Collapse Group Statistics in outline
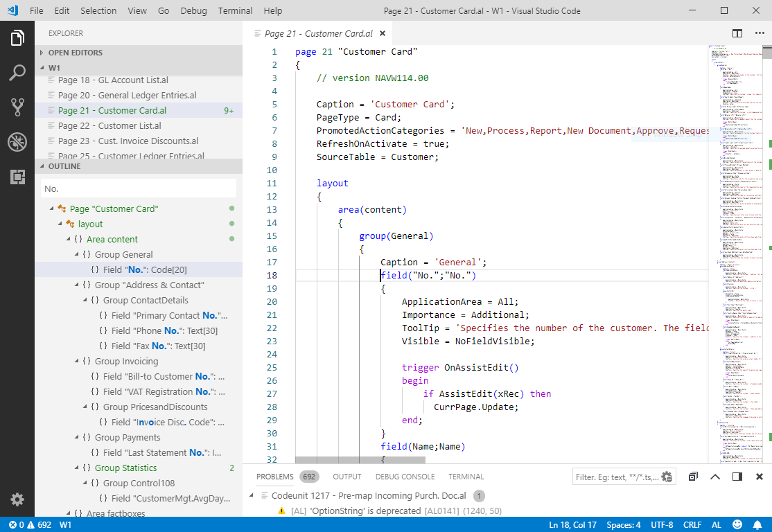Viewport: 772px width, 532px height. [x=77, y=468]
